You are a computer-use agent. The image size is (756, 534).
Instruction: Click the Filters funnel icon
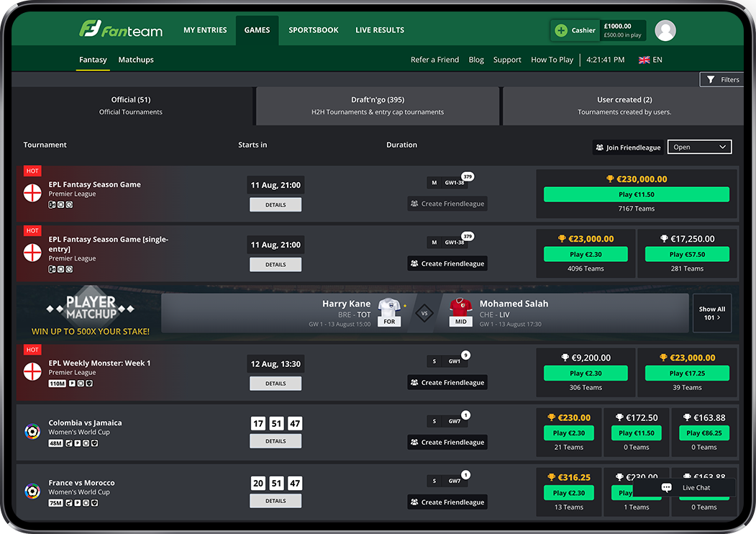click(711, 80)
